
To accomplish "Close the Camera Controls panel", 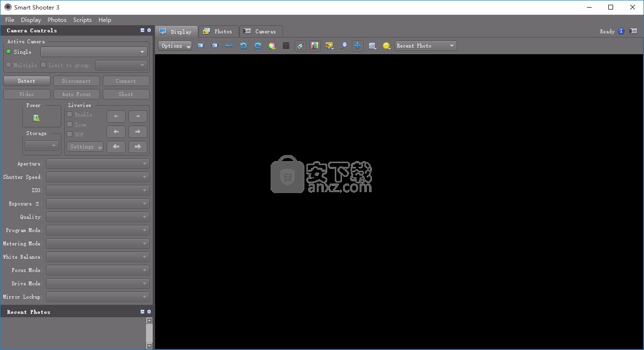I will [149, 30].
